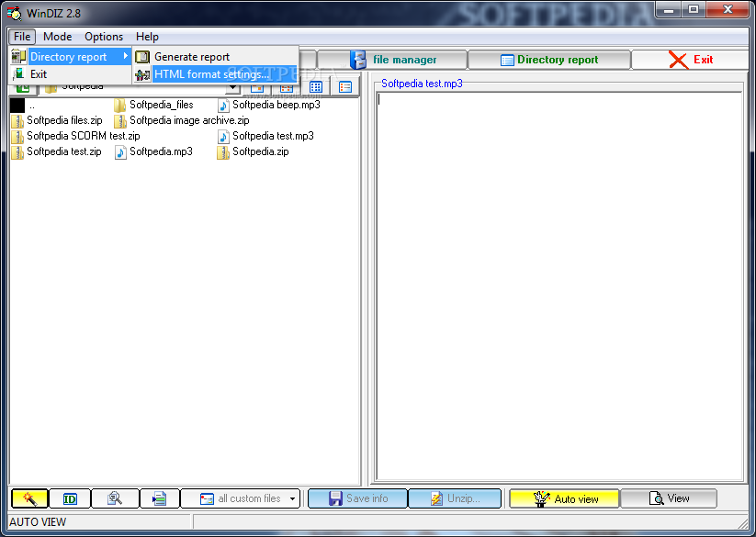Select Softpedia files.zip archive

click(x=57, y=120)
